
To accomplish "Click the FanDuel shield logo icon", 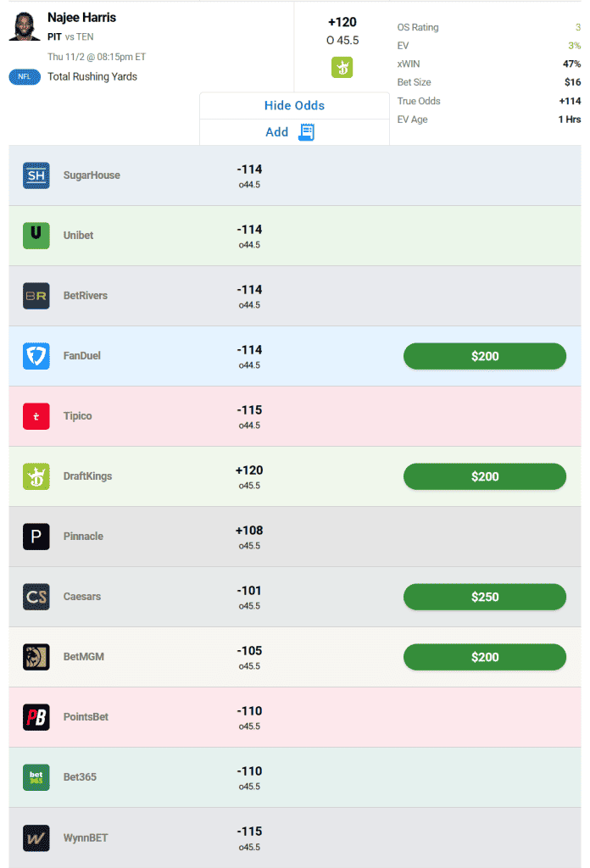I will point(36,356).
